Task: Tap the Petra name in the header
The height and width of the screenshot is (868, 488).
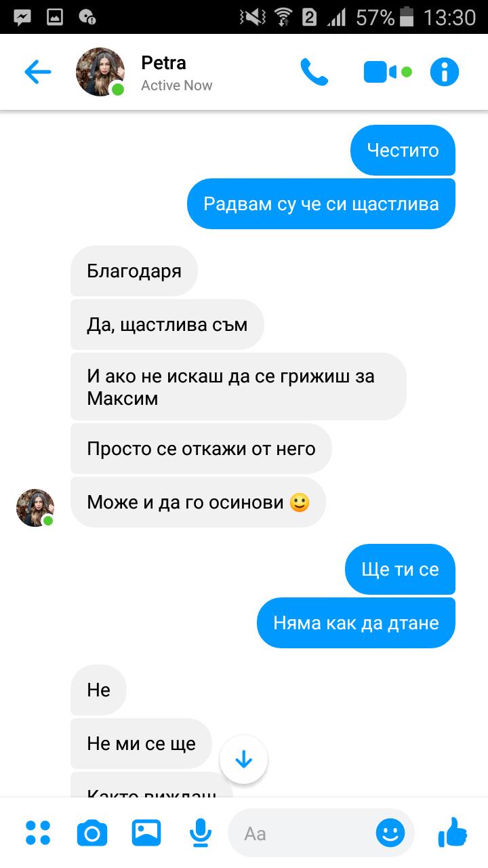Action: [163, 63]
